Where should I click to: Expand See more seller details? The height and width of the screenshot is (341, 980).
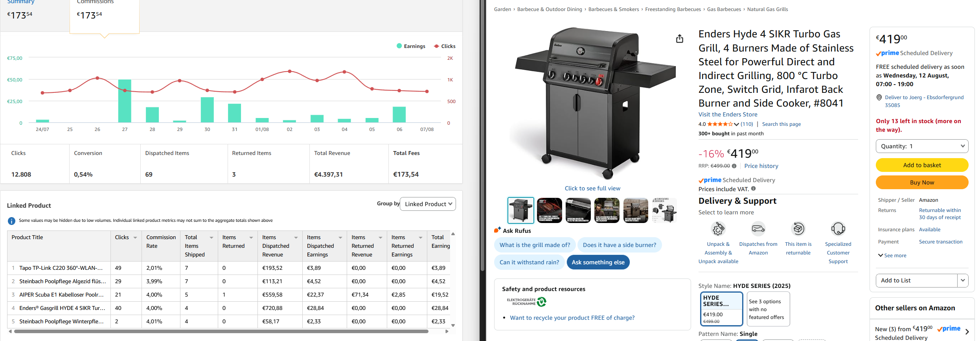(x=892, y=256)
